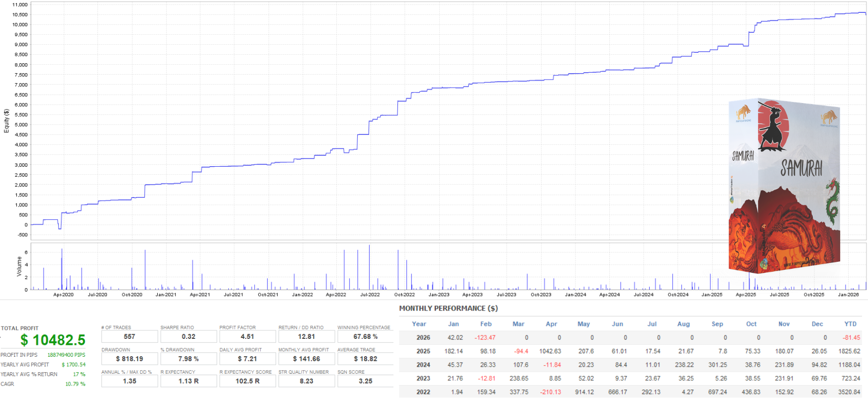Click the Monthly Performance ($) heading
Viewport: 868px width, 409px height.
[448, 308]
